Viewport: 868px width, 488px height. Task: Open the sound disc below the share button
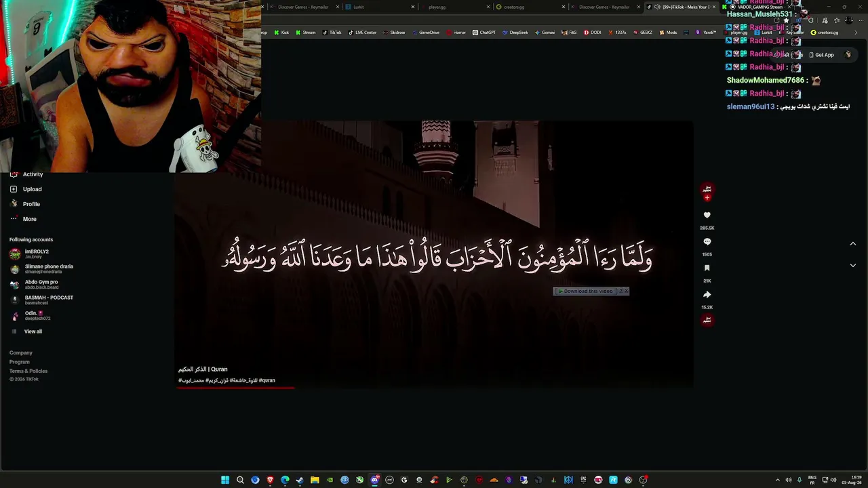(x=707, y=320)
